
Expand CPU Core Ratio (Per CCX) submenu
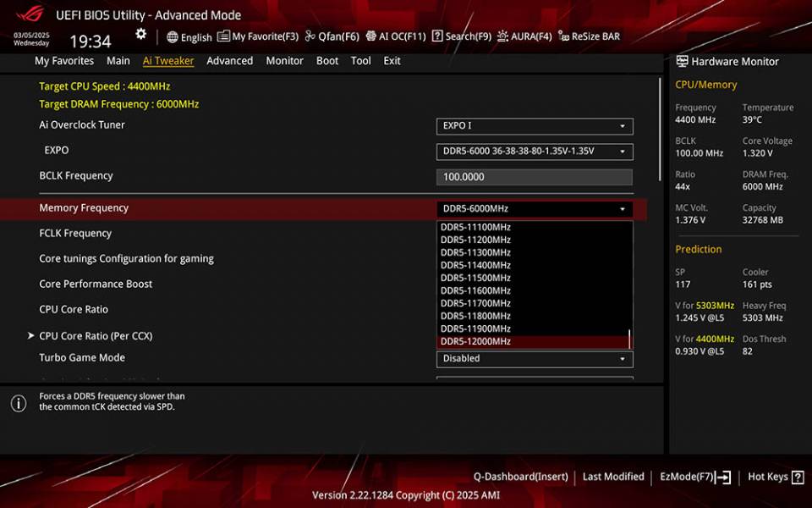click(x=96, y=336)
